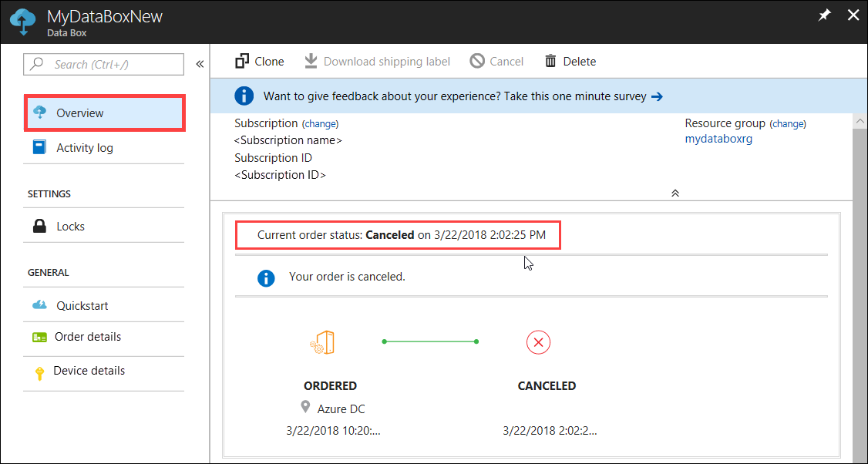The height and width of the screenshot is (464, 868).
Task: Change the Resource group via change link
Action: click(788, 124)
